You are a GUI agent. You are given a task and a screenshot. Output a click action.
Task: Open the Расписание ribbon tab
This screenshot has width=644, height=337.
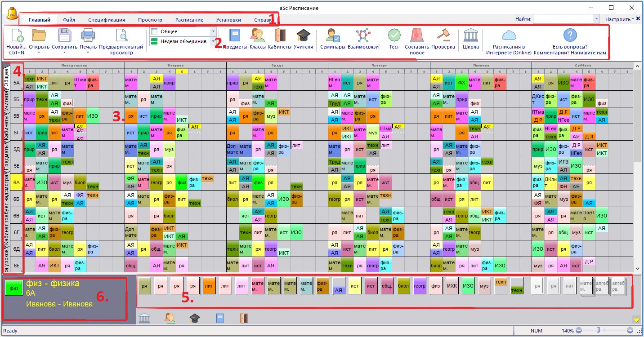[189, 20]
